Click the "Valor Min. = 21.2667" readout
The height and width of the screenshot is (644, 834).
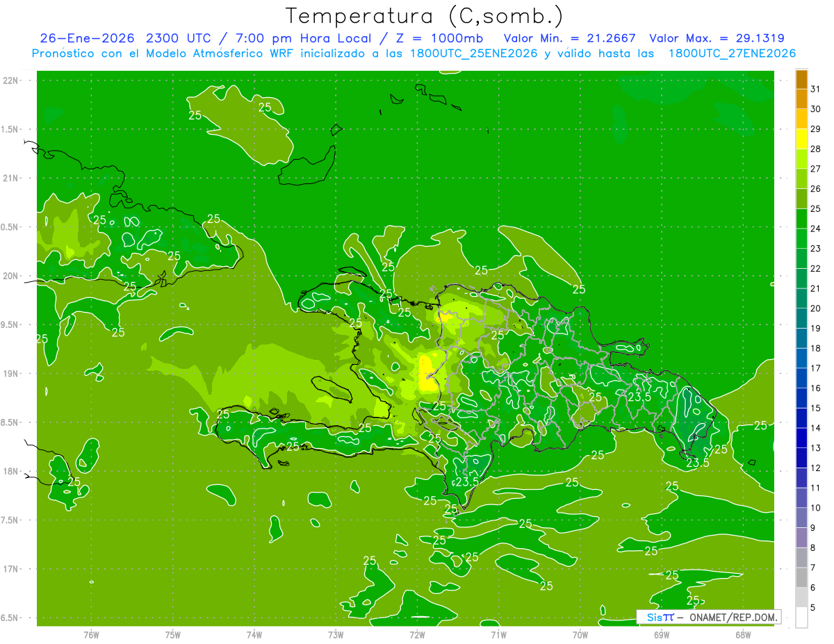point(570,38)
